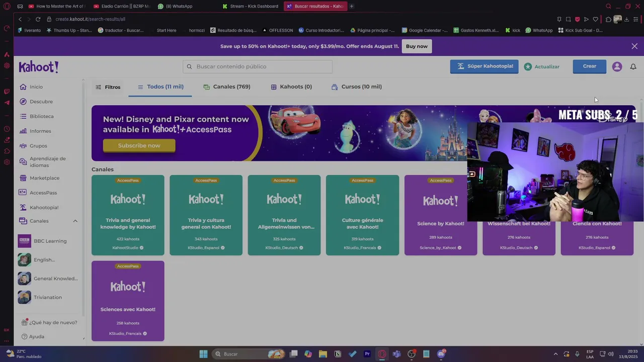644x362 pixels.
Task: Click KStudio_Espanol under Ciencia con Kahoot!
Action: (594, 248)
